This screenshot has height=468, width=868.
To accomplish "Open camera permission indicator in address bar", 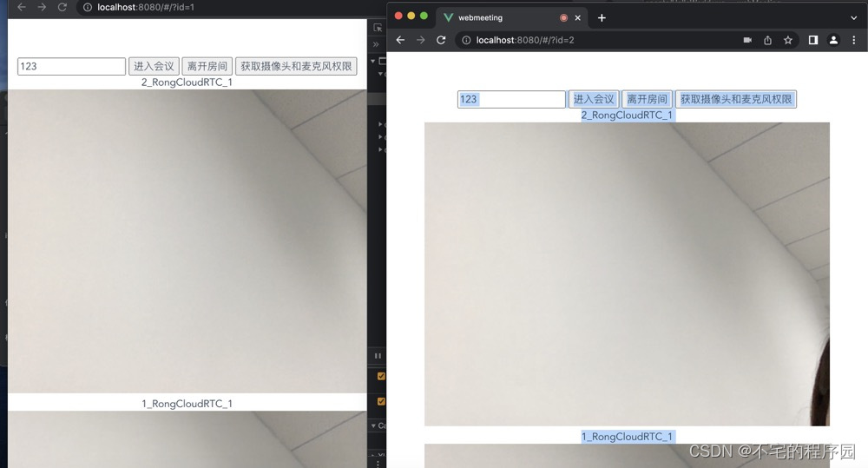I will click(x=747, y=40).
